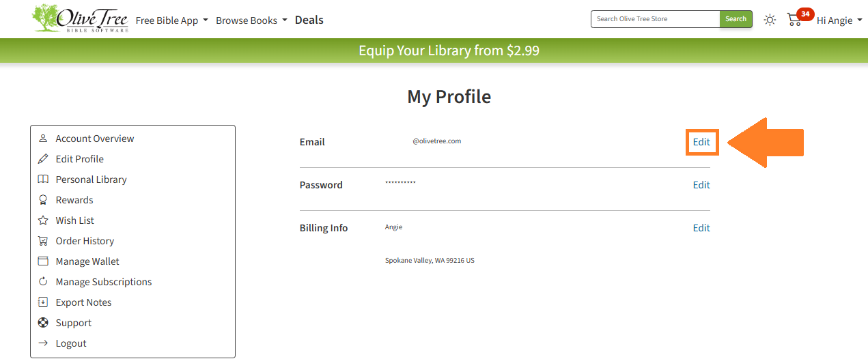
Task: Click the pencil icon for Edit Profile
Action: coord(43,159)
